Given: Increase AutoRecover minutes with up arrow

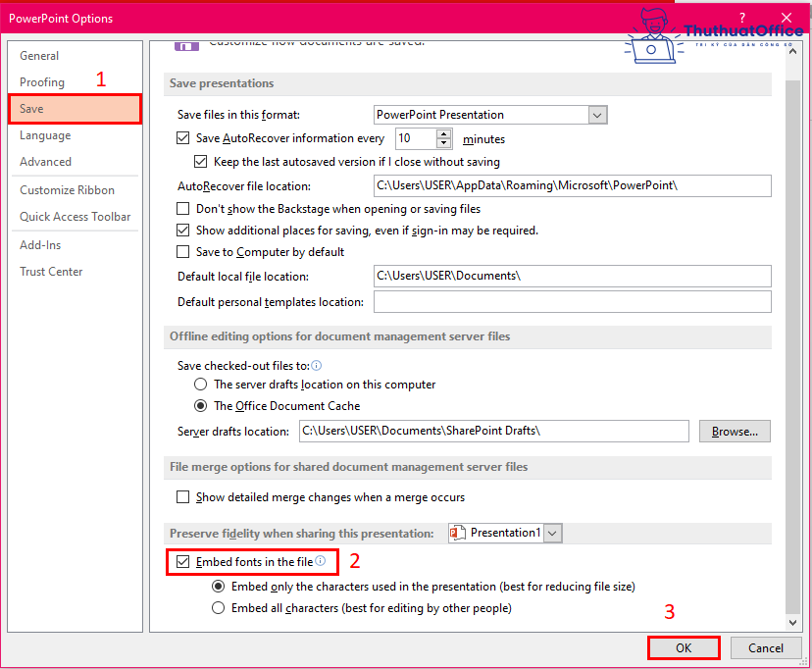Looking at the screenshot, I should click(444, 133).
